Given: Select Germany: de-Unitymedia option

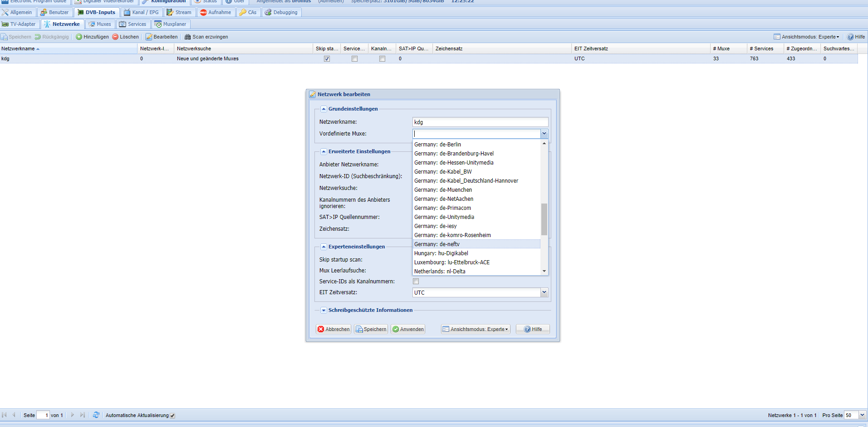Looking at the screenshot, I should [x=476, y=217].
